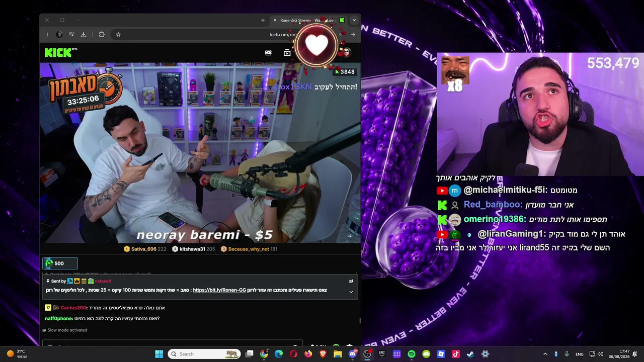
Task: Open the browser extensions puzzle icon
Action: click(102, 34)
